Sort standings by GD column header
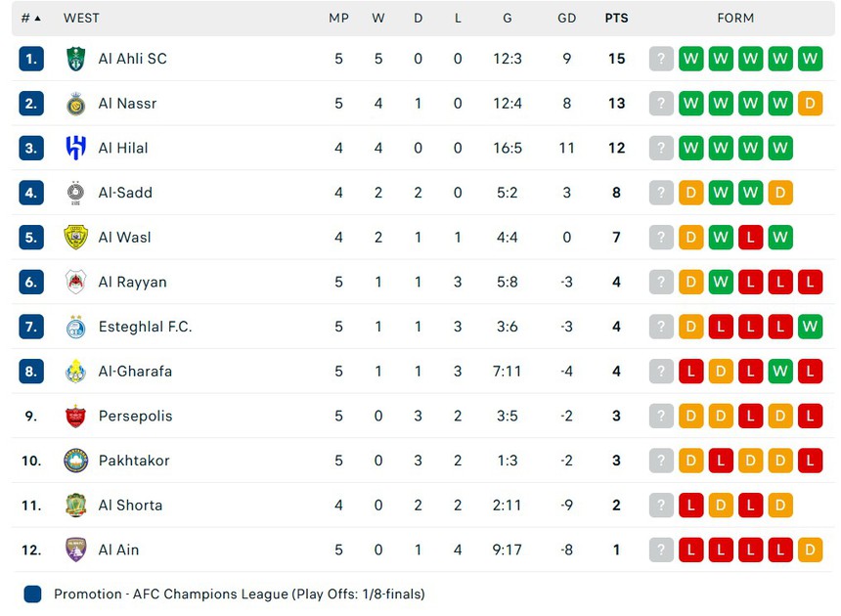Viewport: 841px width, 616px height. point(566,18)
